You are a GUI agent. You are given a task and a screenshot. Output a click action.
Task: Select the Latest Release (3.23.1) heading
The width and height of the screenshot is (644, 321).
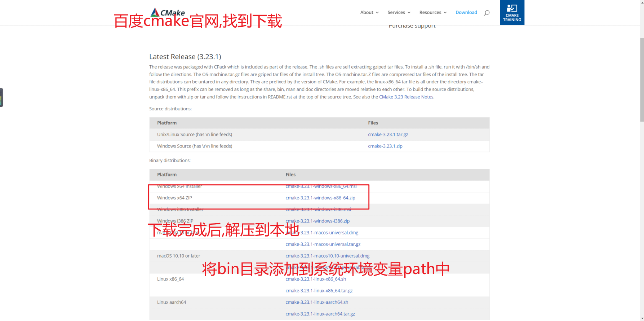[x=185, y=57]
